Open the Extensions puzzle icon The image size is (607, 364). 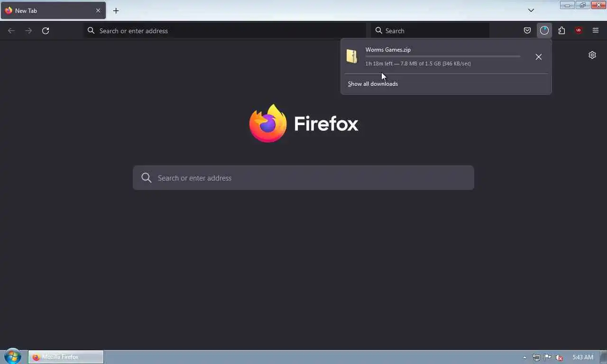561,31
